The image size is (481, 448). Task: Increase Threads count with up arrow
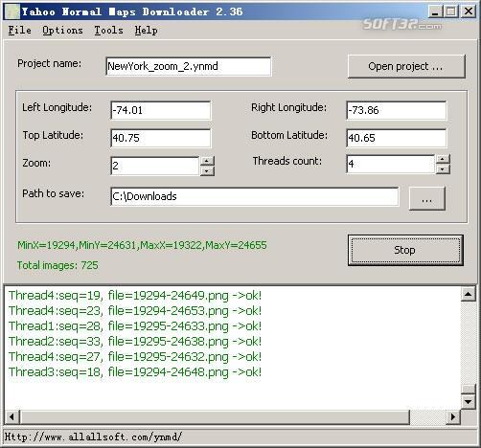pos(443,159)
